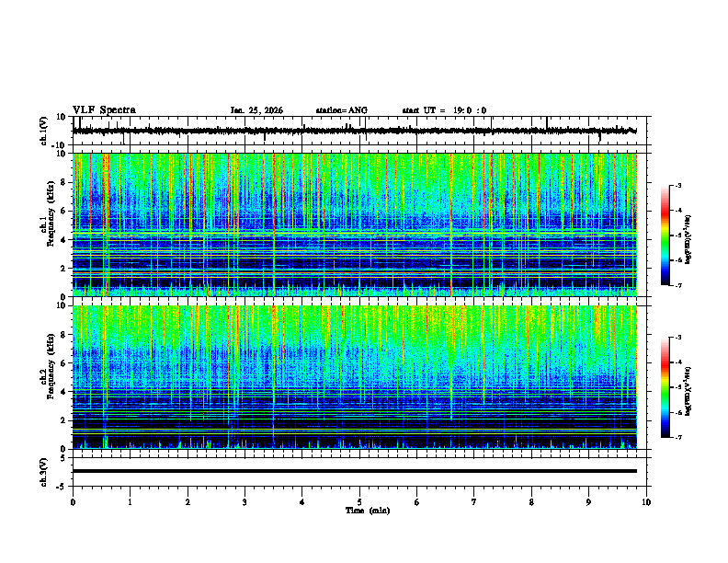
Task: Click the "7" tick on the time axis
Action: (474, 502)
